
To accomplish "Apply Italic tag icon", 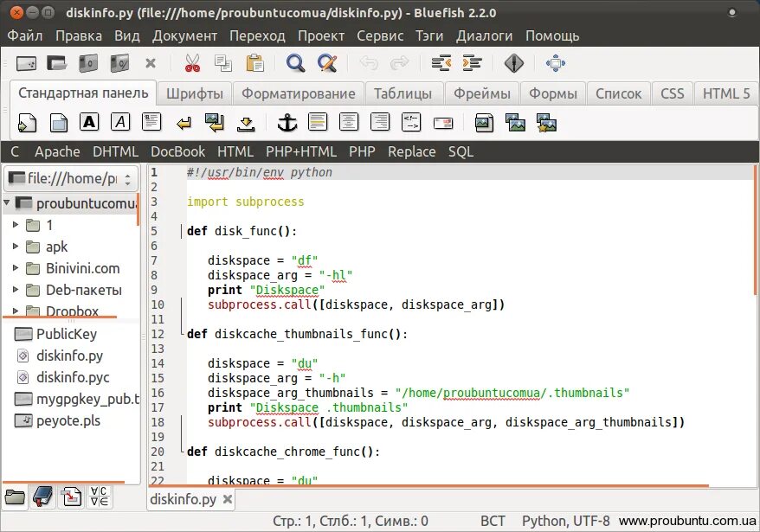I will [x=120, y=122].
